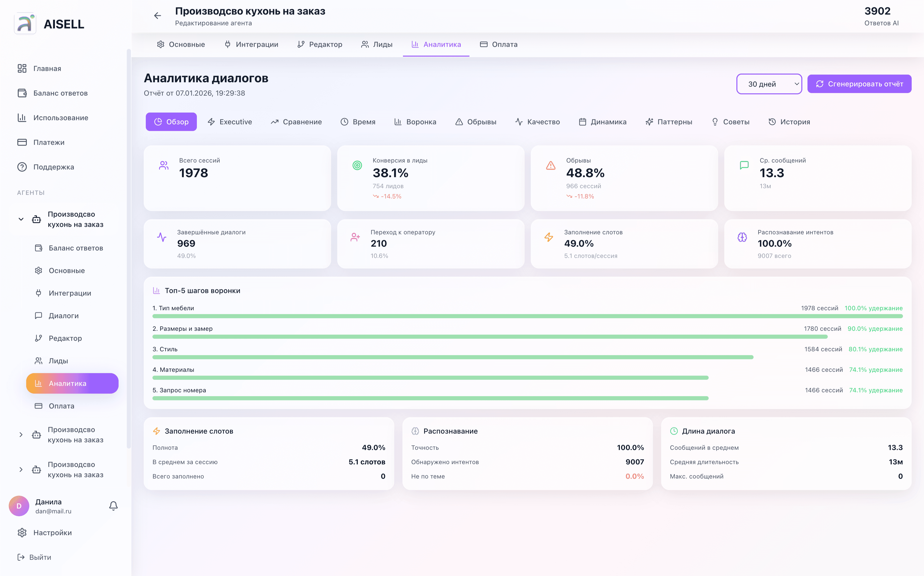Select the Диалоги chat icon under the agent
This screenshot has width=924, height=576.
[38, 315]
